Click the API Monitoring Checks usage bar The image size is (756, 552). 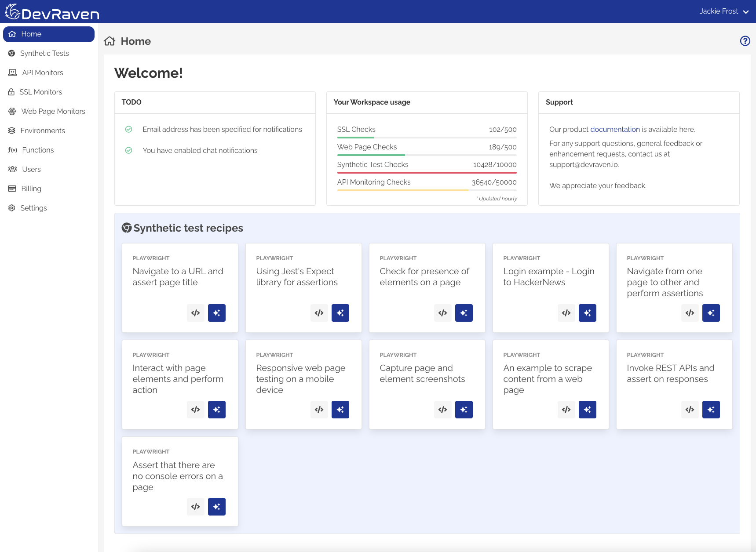[427, 190]
